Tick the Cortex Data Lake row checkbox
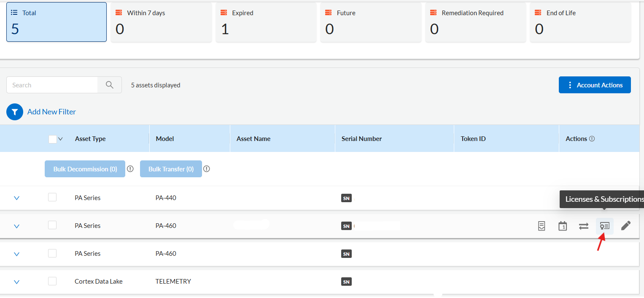This screenshot has height=298, width=644. (x=52, y=281)
